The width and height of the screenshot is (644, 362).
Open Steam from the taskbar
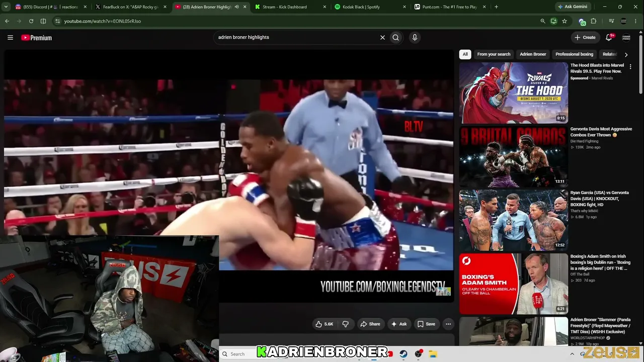[404, 354]
